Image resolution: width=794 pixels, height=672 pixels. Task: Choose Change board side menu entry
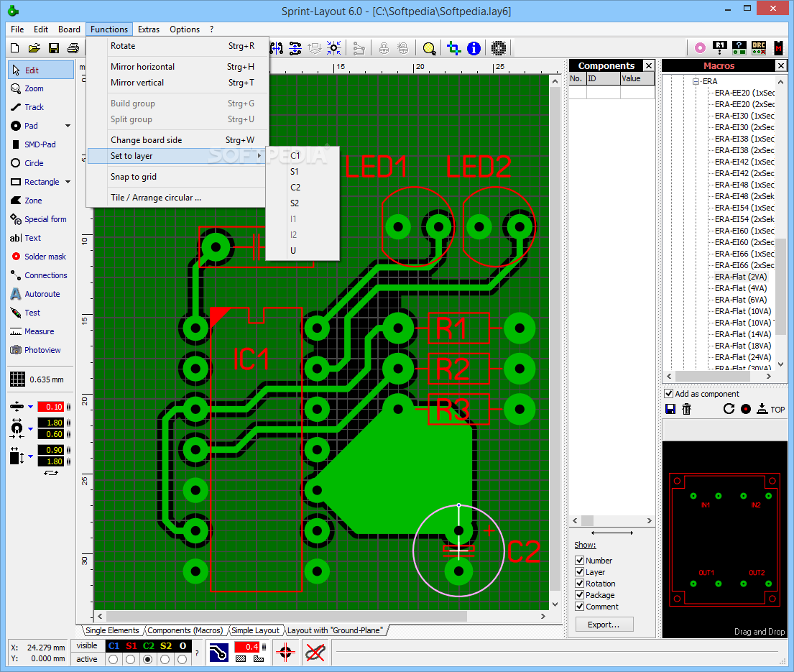tap(177, 140)
